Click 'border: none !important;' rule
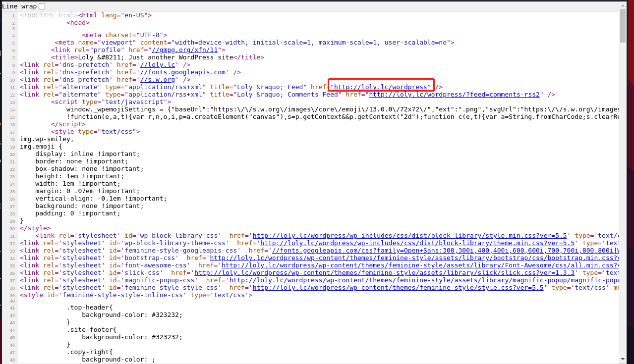Screen dimensions: 634x364 82,161
